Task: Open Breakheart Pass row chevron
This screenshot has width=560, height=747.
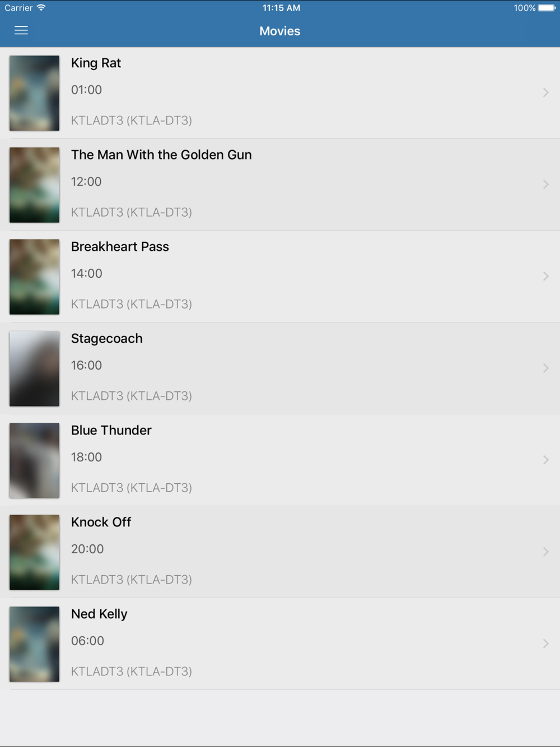Action: coord(545,276)
